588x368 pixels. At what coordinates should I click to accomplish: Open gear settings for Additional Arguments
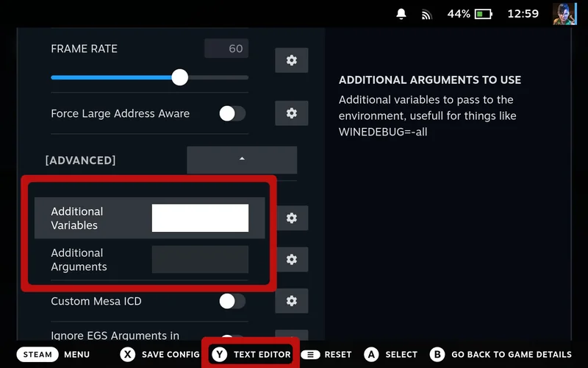(291, 259)
